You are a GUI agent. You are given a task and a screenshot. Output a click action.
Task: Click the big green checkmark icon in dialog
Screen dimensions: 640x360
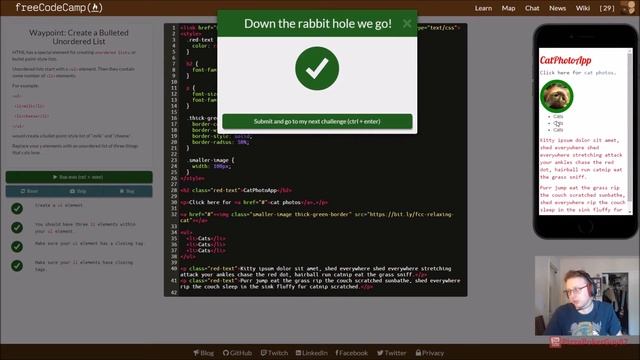317,68
